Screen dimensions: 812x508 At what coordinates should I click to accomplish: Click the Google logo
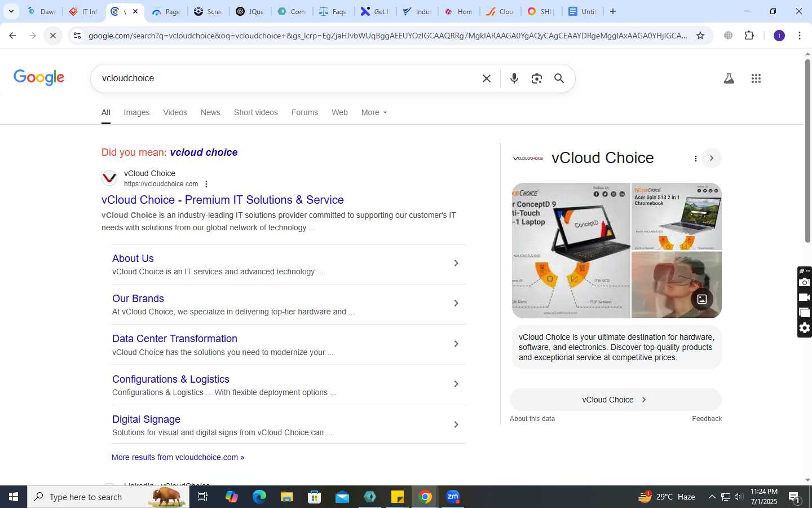pyautogui.click(x=39, y=78)
